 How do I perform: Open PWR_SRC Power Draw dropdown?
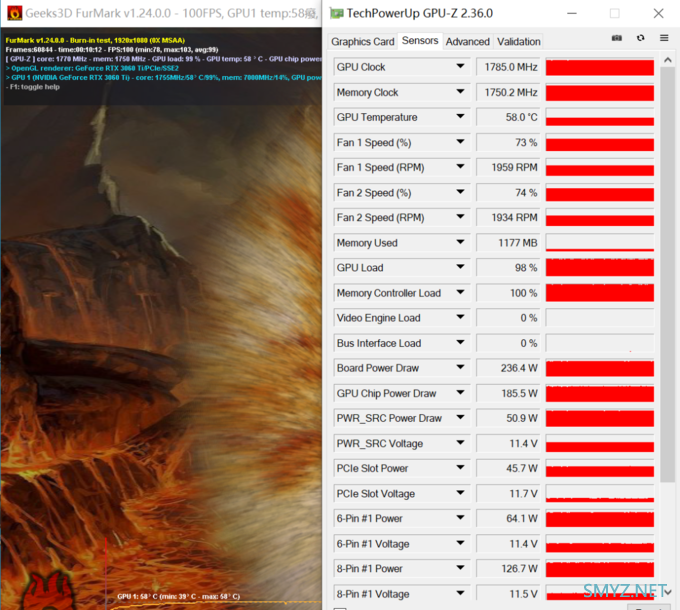click(460, 418)
